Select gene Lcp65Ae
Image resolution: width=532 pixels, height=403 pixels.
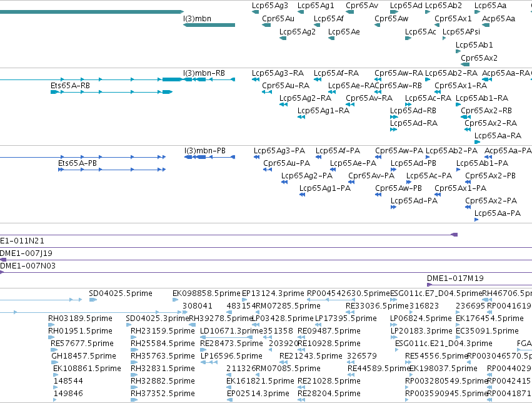pyautogui.click(x=344, y=32)
